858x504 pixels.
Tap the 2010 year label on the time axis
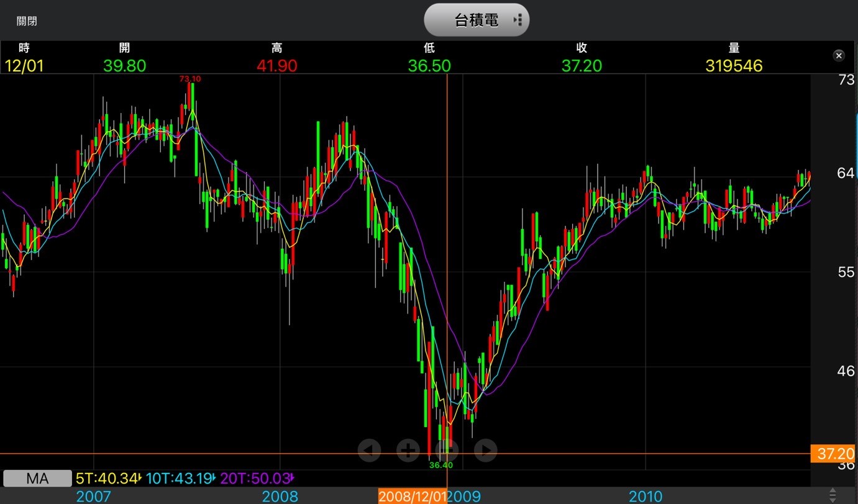point(646,497)
